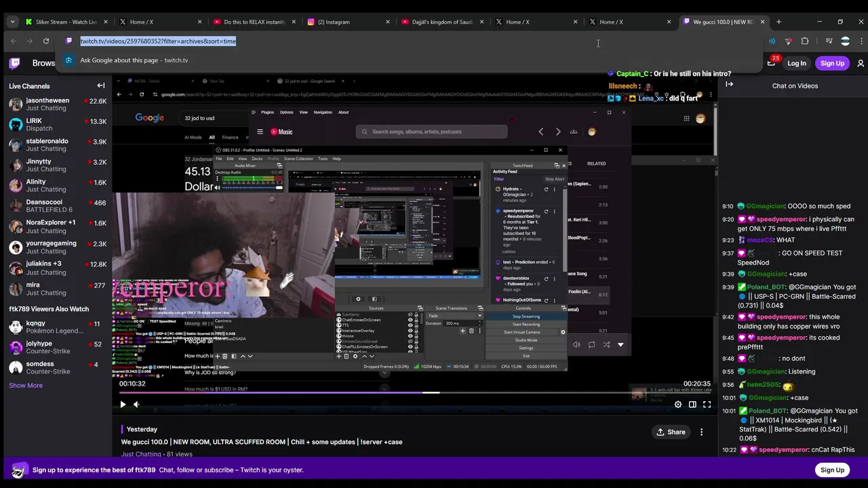Screen dimensions: 868x488
Task: Click the Sign Up button in the header
Action: pos(832,63)
